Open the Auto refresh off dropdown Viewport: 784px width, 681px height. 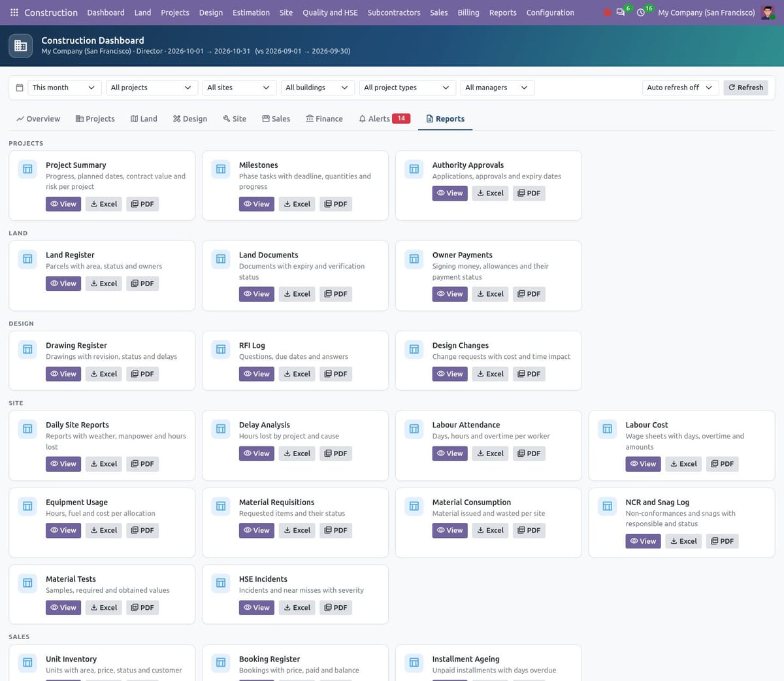pyautogui.click(x=680, y=88)
